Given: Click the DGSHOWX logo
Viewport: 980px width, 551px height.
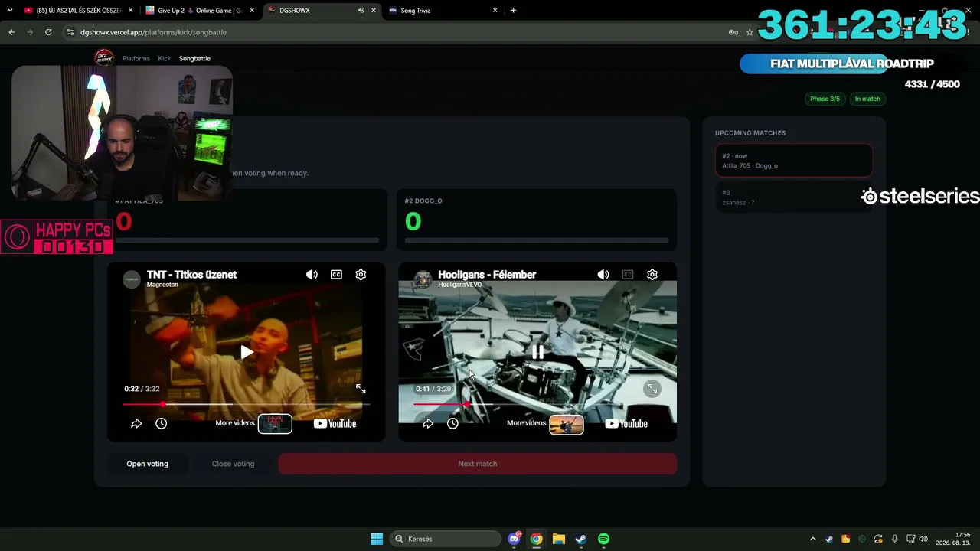Looking at the screenshot, I should click(103, 57).
